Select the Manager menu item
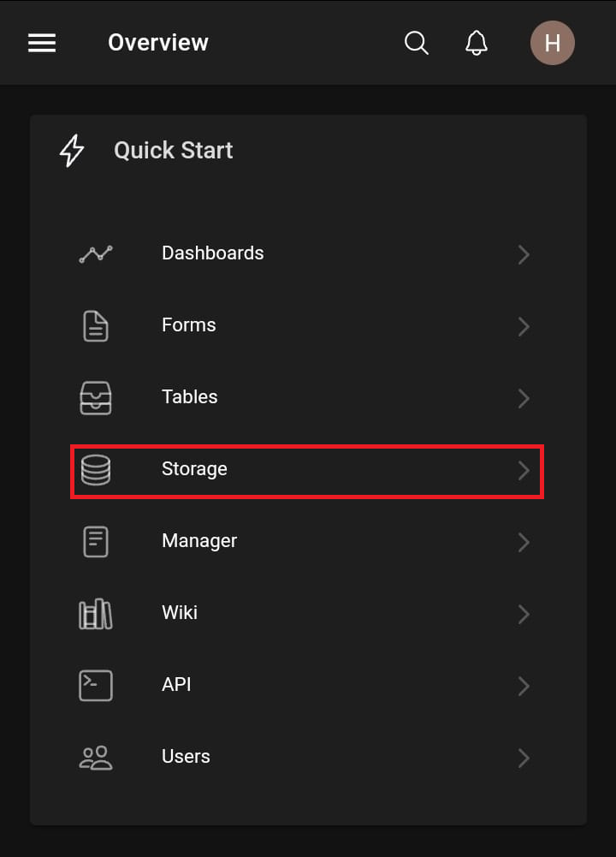Image resolution: width=616 pixels, height=857 pixels. [x=199, y=541]
